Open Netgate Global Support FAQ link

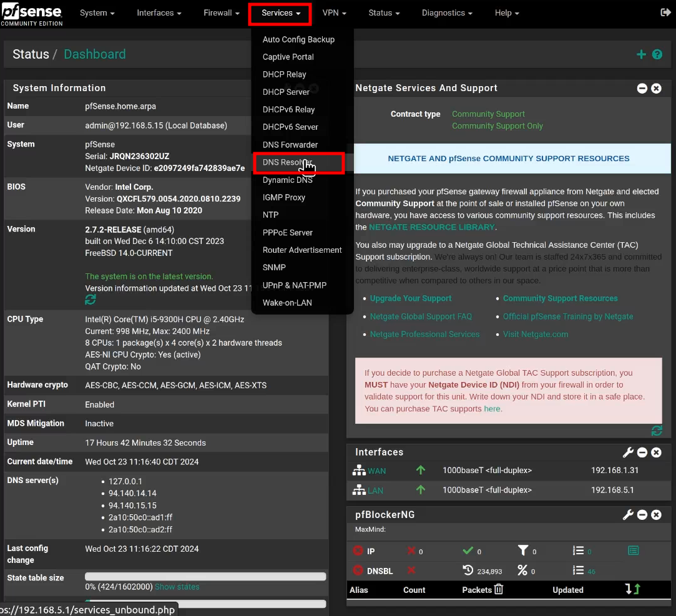pos(421,316)
